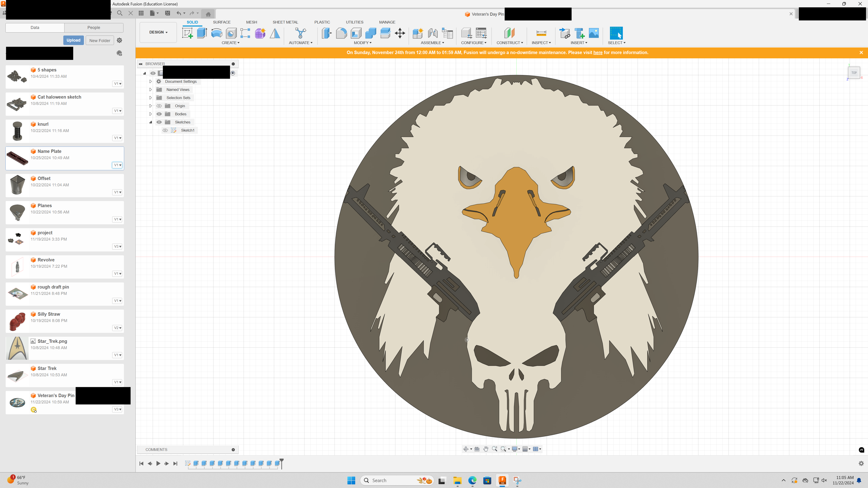Select the Offset Face tool
Screen dimensions: 868x488
(385, 33)
